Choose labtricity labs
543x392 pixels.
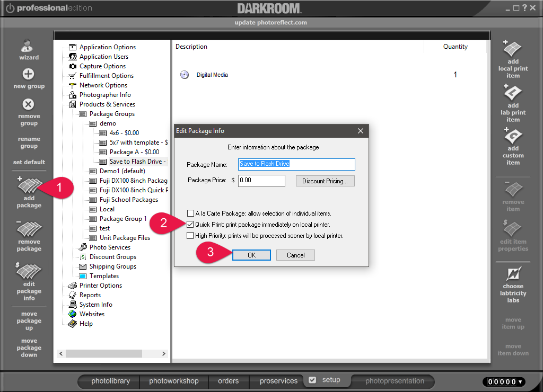pyautogui.click(x=513, y=285)
